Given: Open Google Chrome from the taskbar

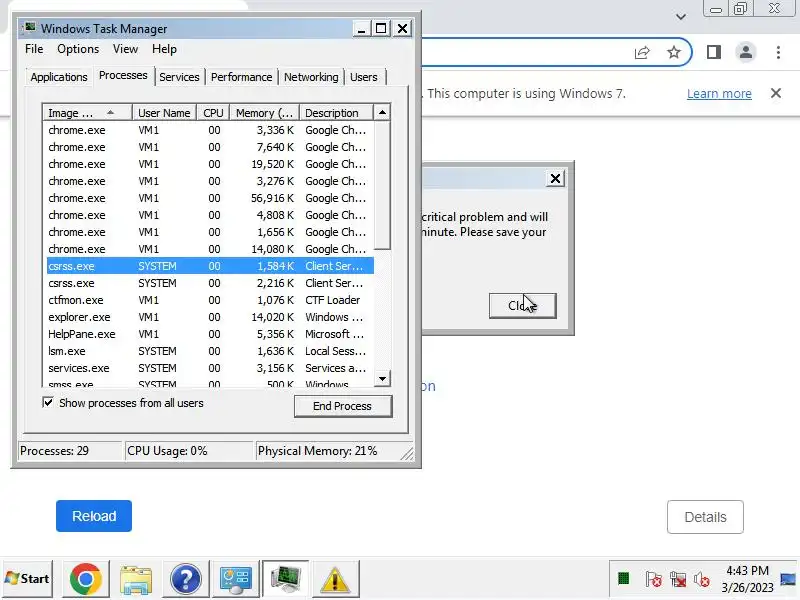Looking at the screenshot, I should click(x=85, y=579).
